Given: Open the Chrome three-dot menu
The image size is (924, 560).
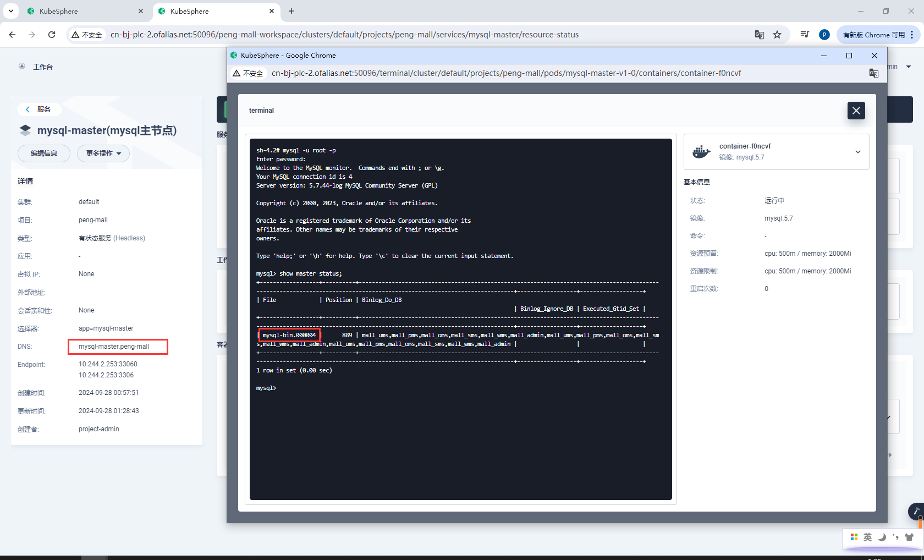Looking at the screenshot, I should point(912,35).
